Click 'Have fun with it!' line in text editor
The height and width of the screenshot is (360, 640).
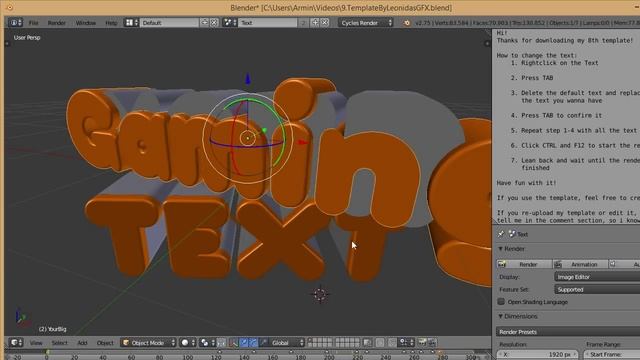point(527,183)
